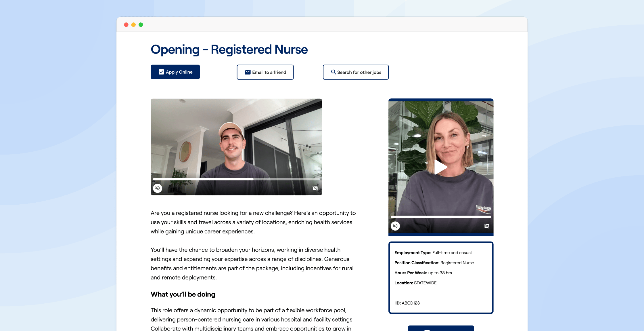Click the green maximize window dot
Viewport: 644px width, 331px height.
[x=141, y=25]
